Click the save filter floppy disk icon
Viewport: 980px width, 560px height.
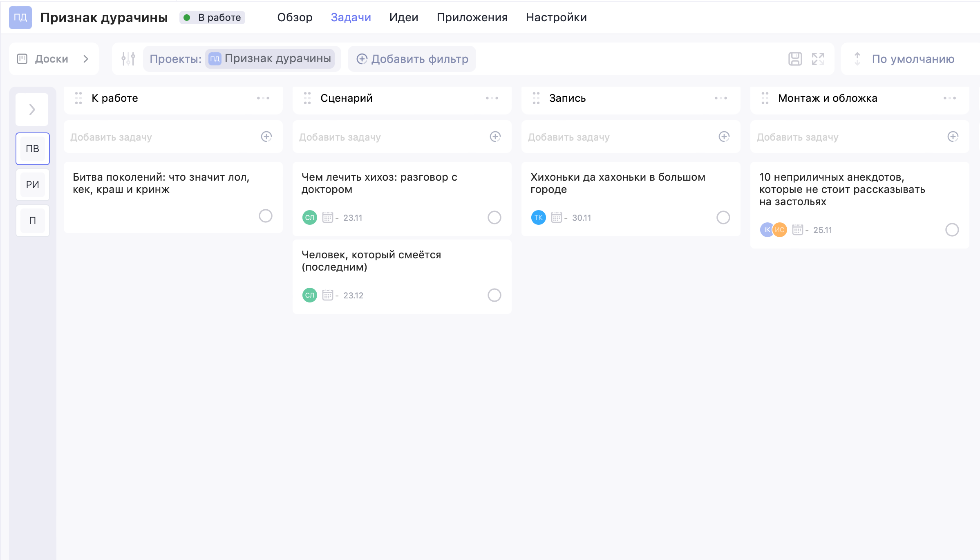(x=795, y=59)
